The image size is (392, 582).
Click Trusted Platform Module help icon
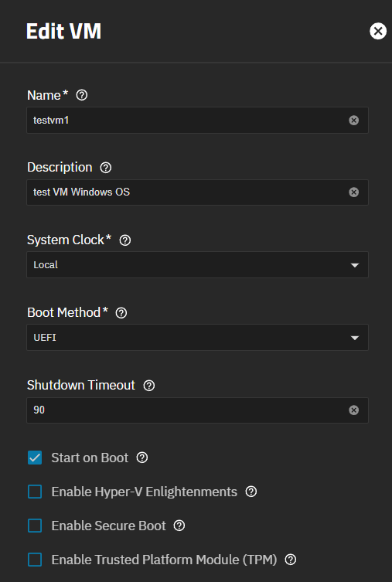(x=291, y=560)
